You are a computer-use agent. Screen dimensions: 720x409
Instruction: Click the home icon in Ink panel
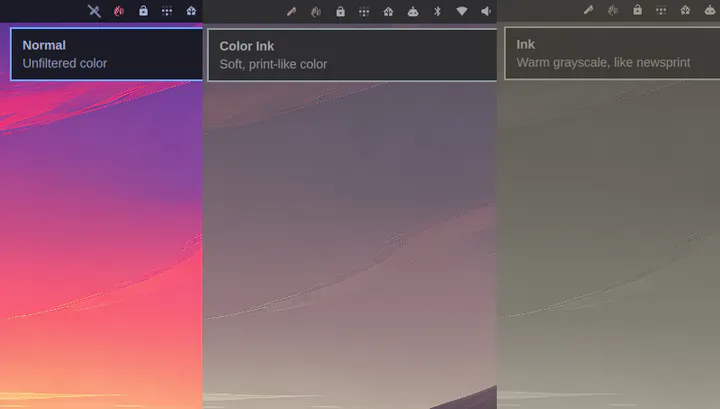tap(686, 10)
